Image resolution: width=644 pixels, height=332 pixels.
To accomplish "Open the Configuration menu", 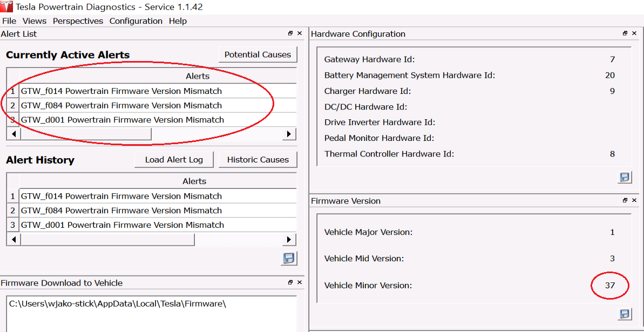I will 135,21.
